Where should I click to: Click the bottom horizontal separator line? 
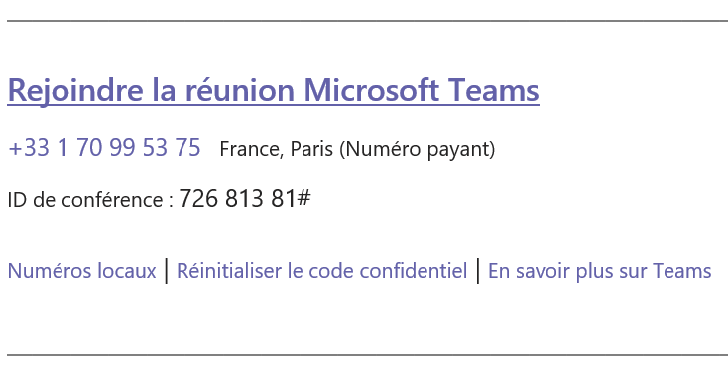(367, 356)
